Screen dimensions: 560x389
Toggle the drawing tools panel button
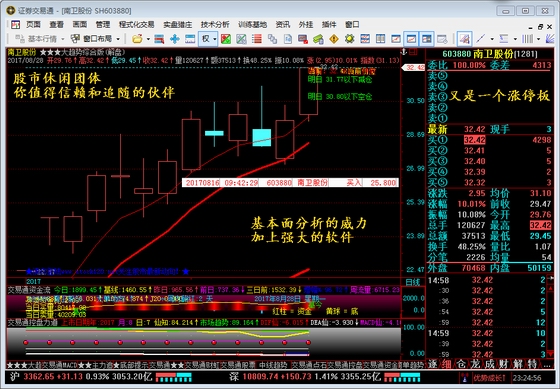pyautogui.click(x=464, y=39)
